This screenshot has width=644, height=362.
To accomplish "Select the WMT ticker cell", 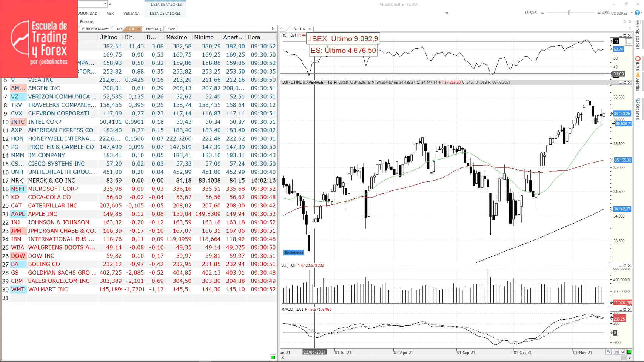I will (x=18, y=290).
